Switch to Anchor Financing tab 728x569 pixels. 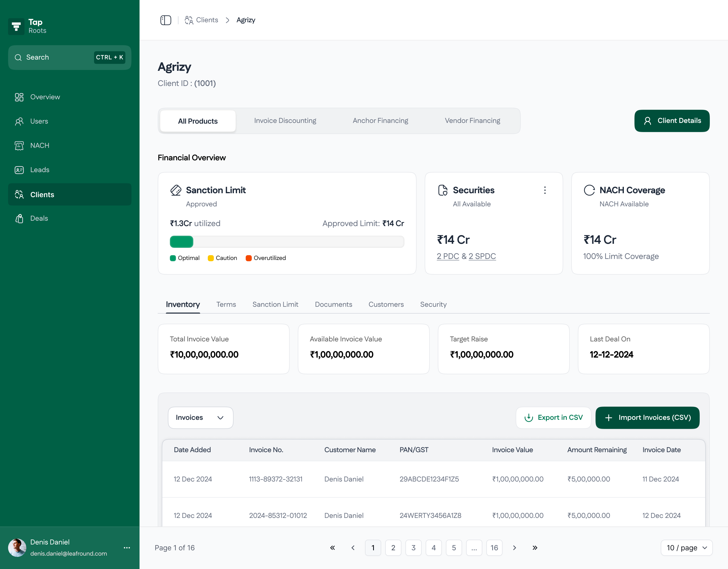(380, 121)
